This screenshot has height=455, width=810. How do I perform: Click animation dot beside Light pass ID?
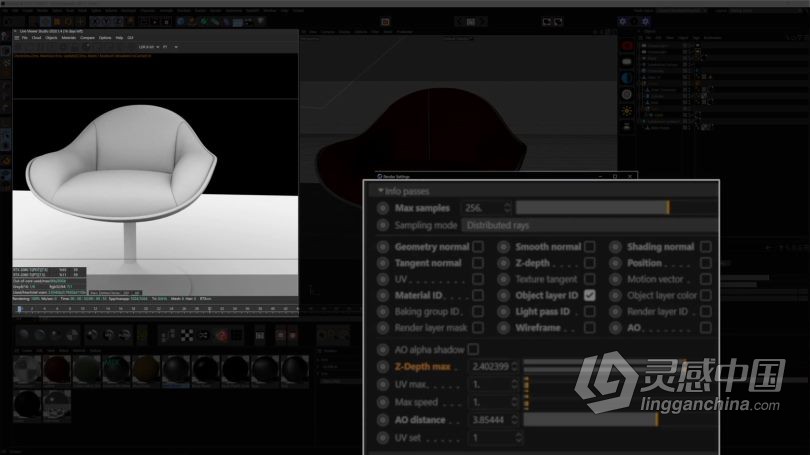coord(503,311)
